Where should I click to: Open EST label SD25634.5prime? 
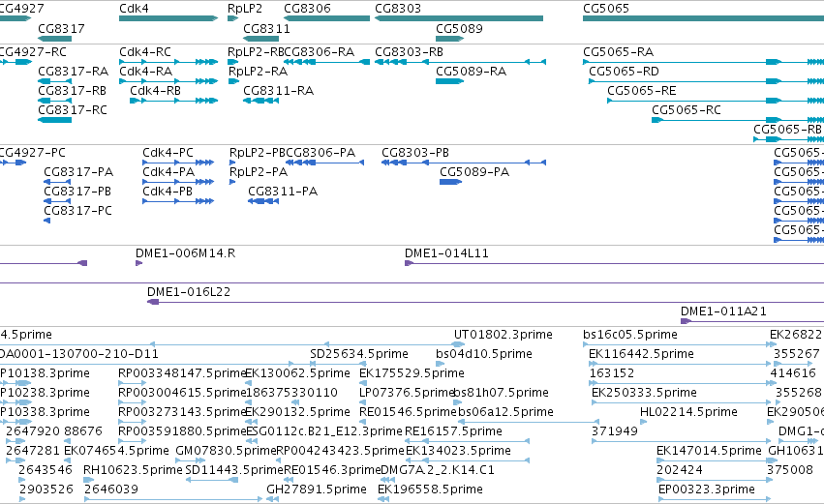[359, 354]
